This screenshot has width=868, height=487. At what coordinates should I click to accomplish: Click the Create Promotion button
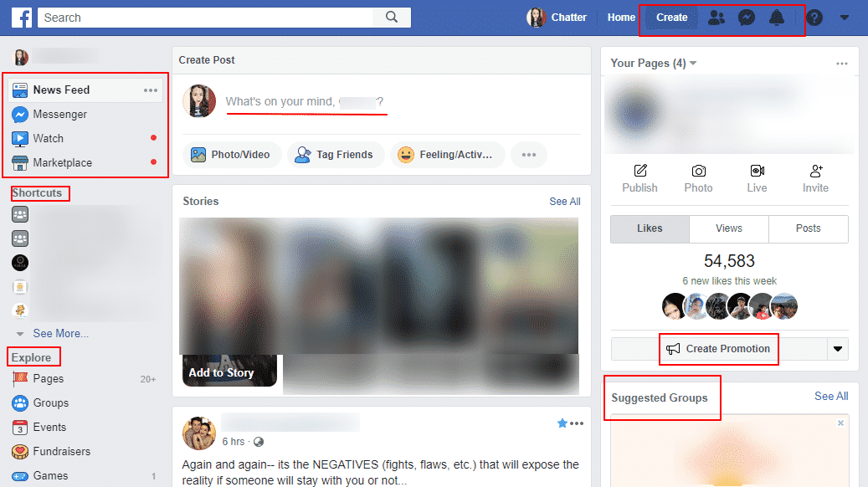click(x=718, y=349)
